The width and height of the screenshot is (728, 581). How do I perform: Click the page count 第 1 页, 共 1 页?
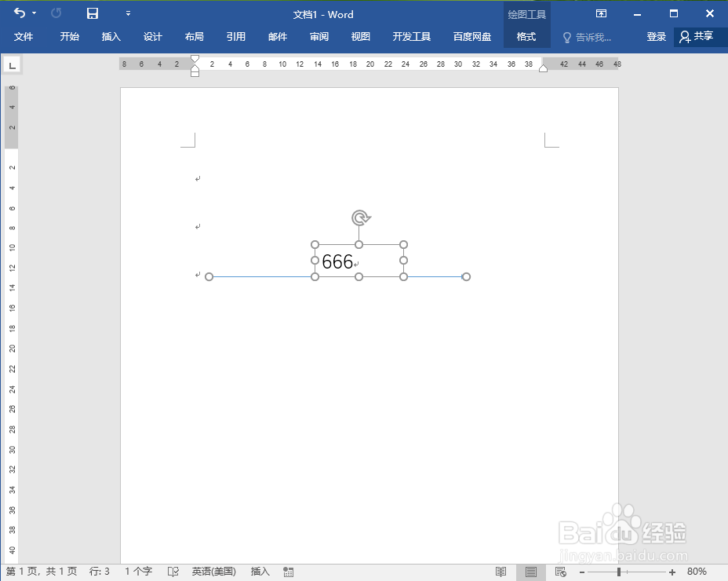pyautogui.click(x=42, y=572)
